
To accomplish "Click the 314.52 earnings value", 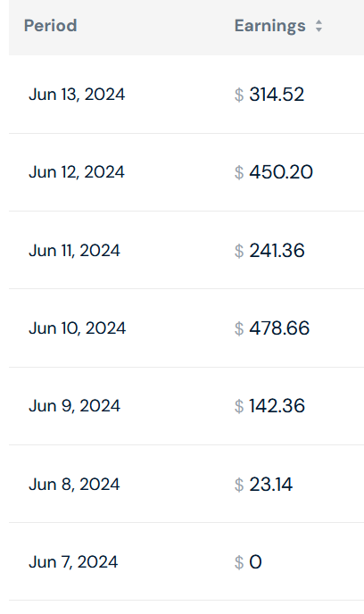I will pos(277,95).
